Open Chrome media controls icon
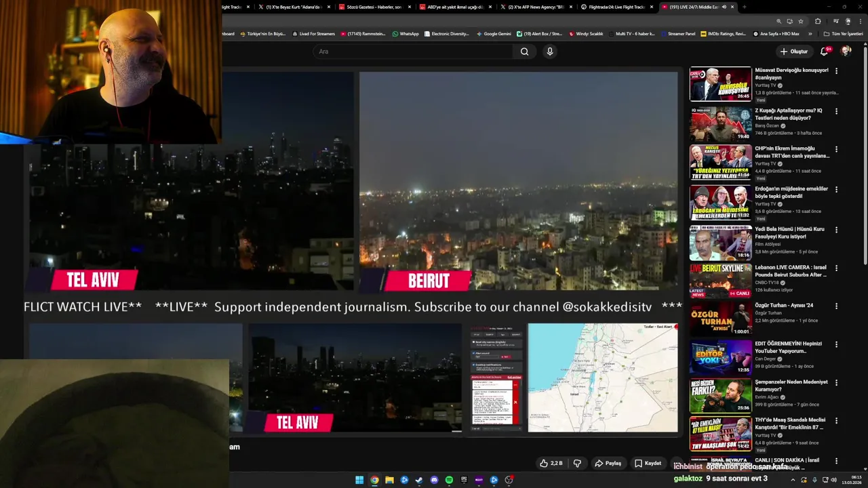 [x=836, y=22]
